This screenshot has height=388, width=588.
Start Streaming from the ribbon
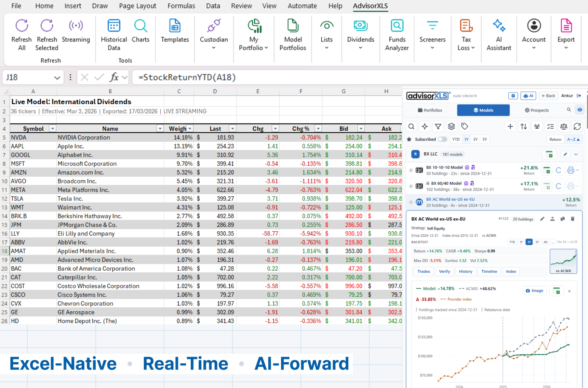coord(76,31)
